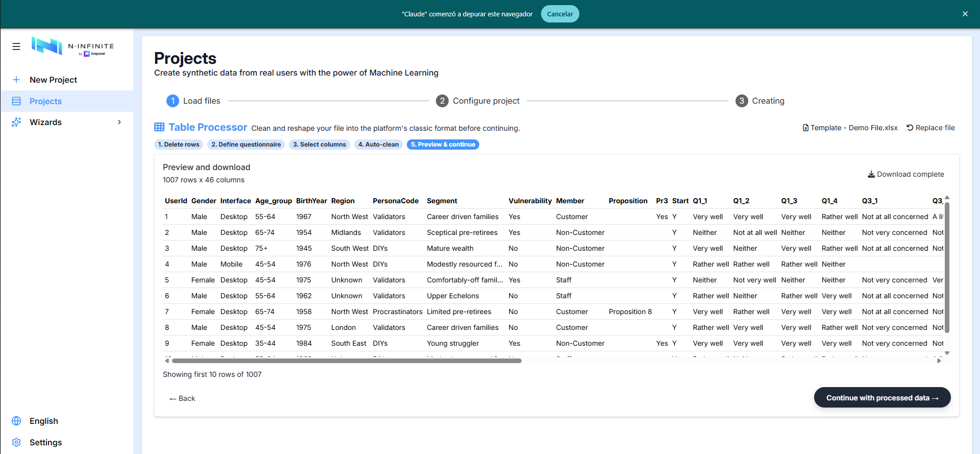Click the horizontal table scrollbar thumb

[x=347, y=361]
